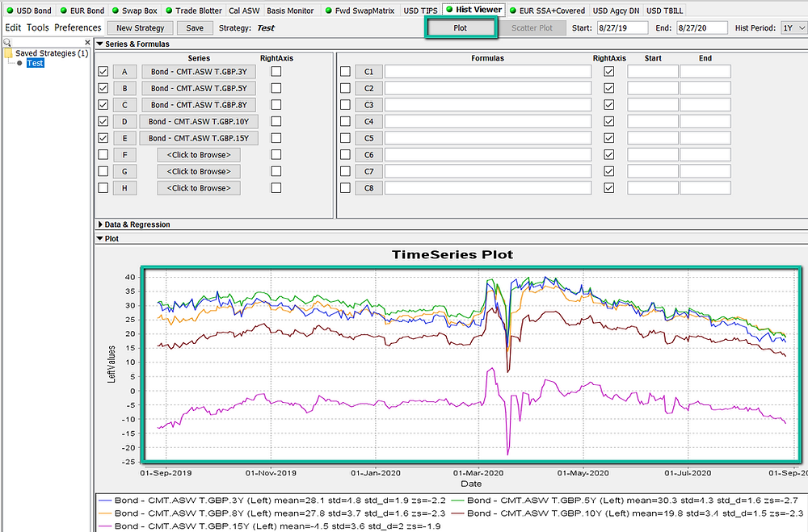Collapse the Plot section

100,238
